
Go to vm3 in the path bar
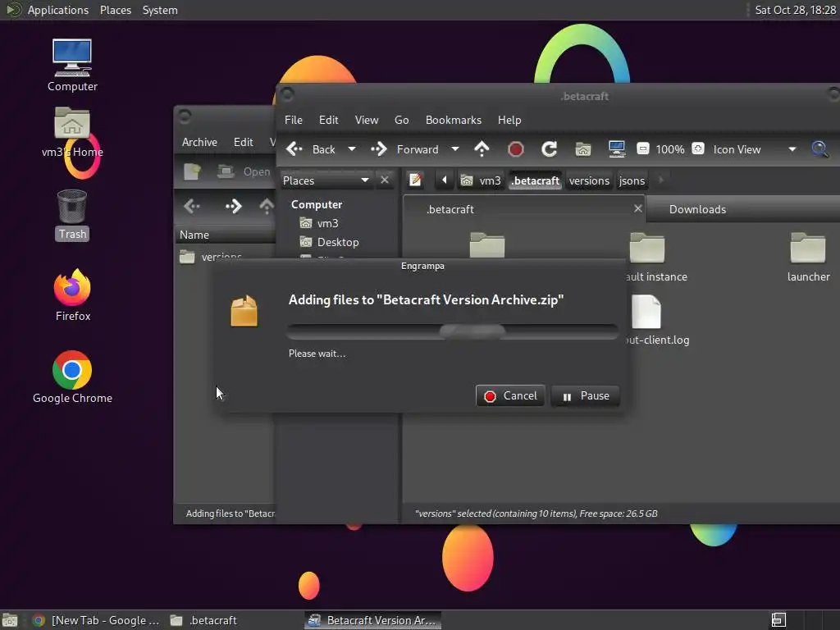click(x=481, y=180)
